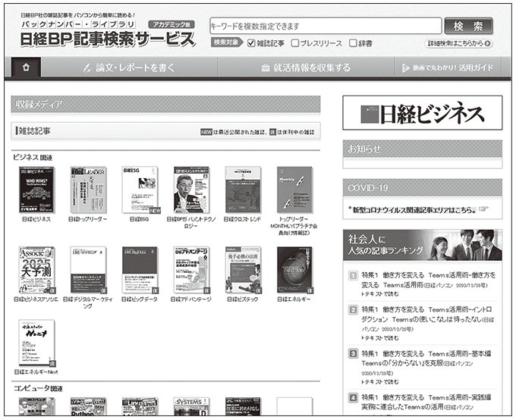Open the 就活情報を収集する tab
This screenshot has height=420, width=516.
(306, 67)
